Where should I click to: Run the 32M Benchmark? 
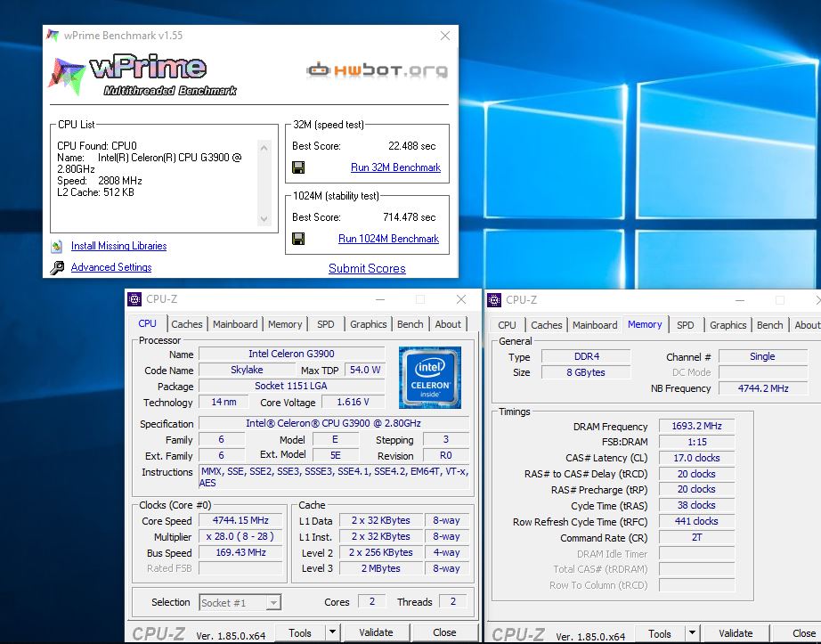pos(395,167)
